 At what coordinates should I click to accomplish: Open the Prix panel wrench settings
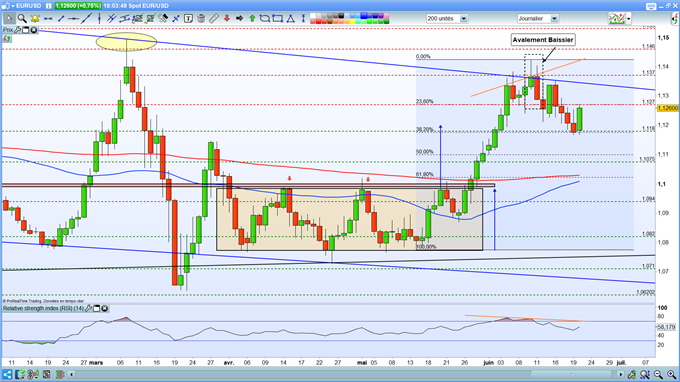point(17,29)
